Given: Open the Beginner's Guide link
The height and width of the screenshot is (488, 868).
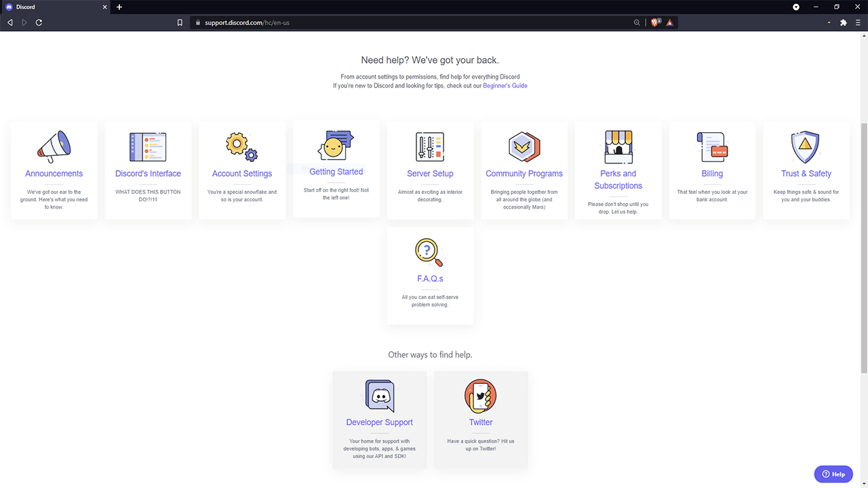Looking at the screenshot, I should pyautogui.click(x=505, y=86).
